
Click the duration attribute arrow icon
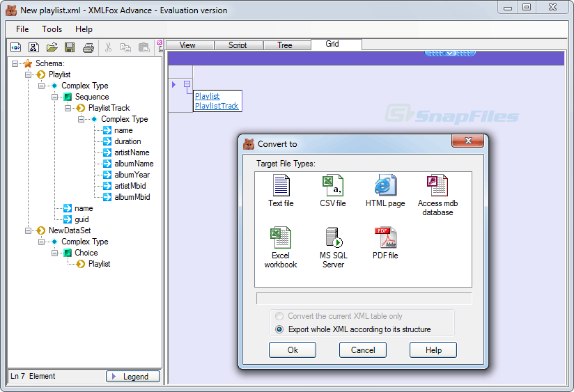(107, 141)
